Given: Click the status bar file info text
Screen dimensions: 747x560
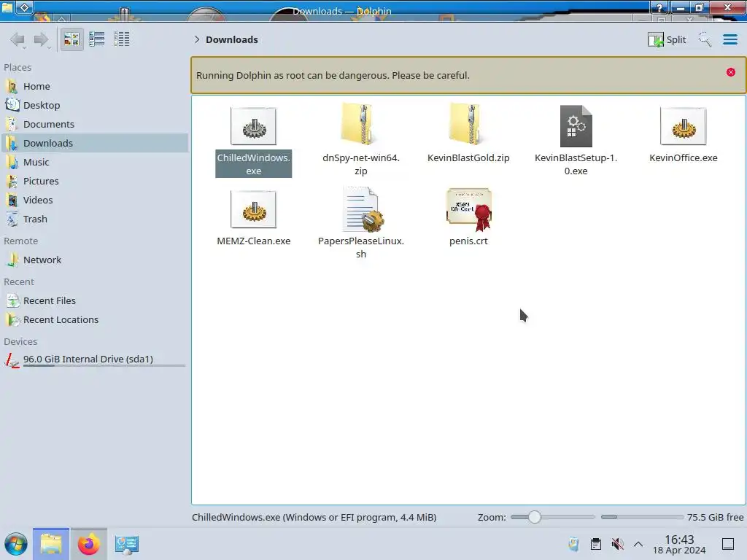Looking at the screenshot, I should point(314,517).
